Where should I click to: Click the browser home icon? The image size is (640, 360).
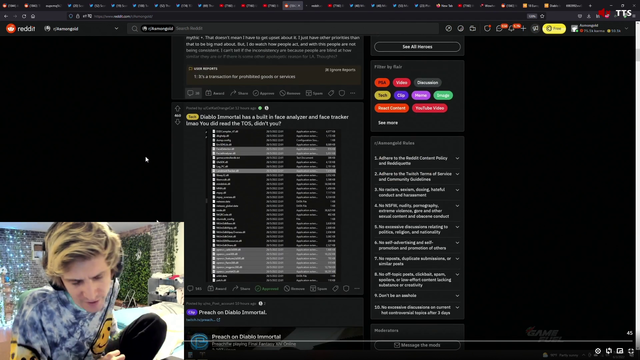tap(33, 16)
